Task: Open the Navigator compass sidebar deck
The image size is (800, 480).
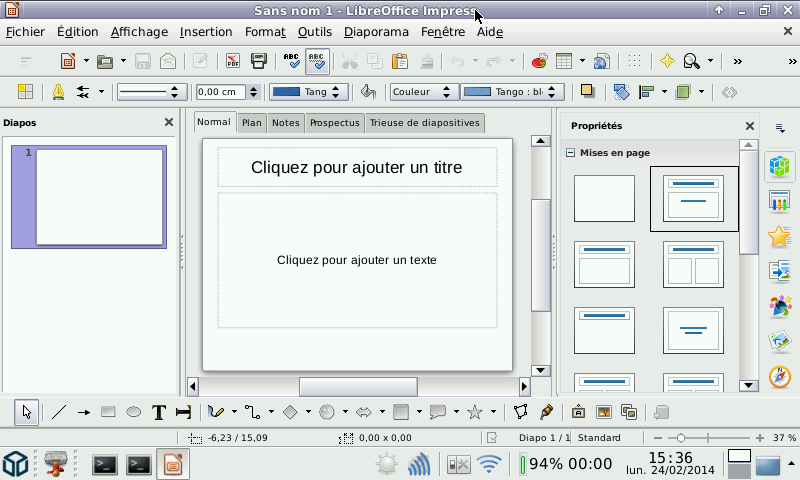Action: pos(780,377)
